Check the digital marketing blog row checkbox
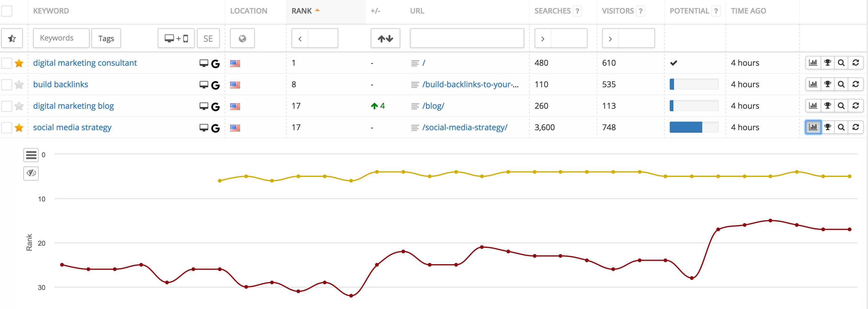The height and width of the screenshot is (309, 868). pyautogui.click(x=7, y=106)
